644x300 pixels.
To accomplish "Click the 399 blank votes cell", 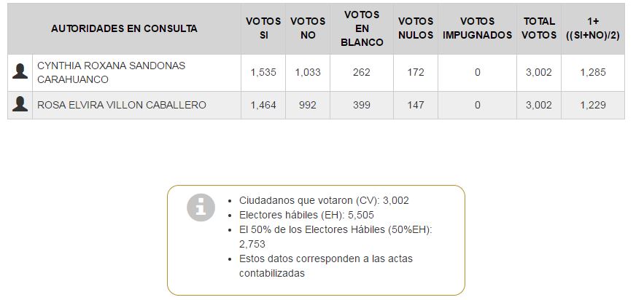I will click(x=362, y=106).
